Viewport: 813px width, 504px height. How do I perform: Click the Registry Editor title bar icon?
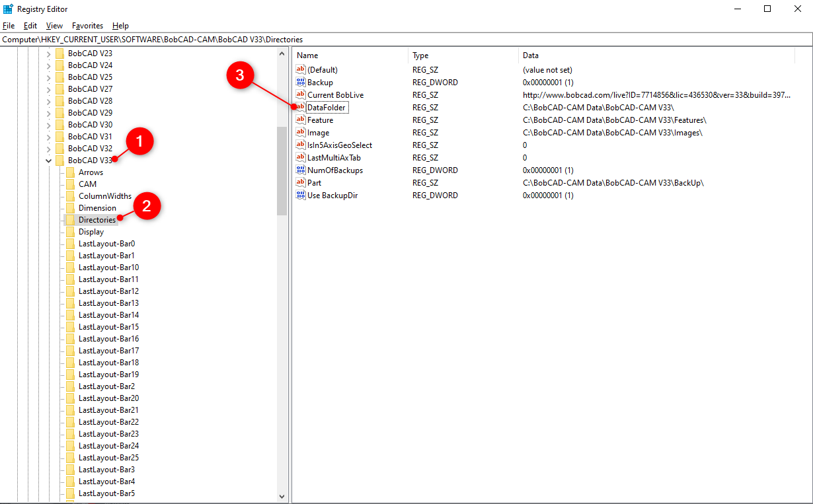click(8, 9)
